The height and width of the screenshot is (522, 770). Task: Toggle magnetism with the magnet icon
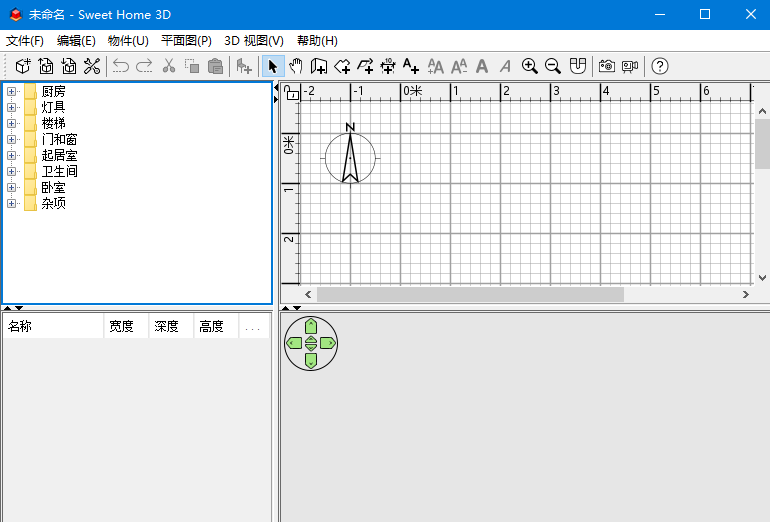coord(578,66)
